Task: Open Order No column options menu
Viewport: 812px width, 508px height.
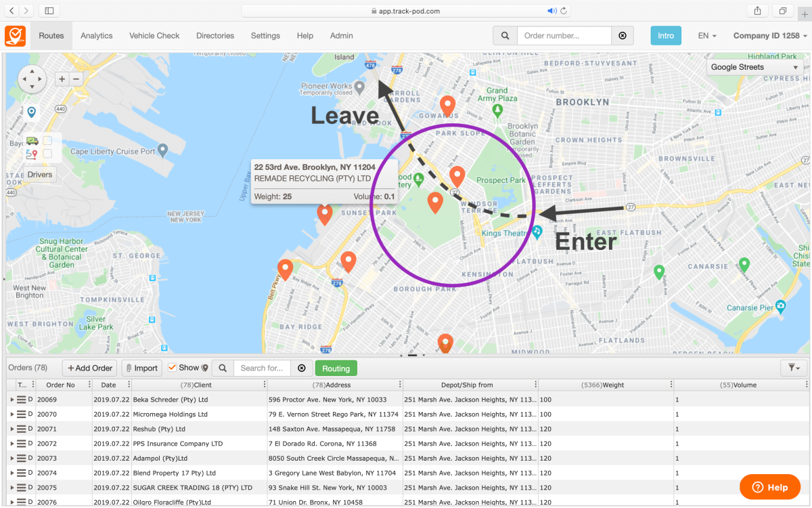Action: tap(90, 385)
